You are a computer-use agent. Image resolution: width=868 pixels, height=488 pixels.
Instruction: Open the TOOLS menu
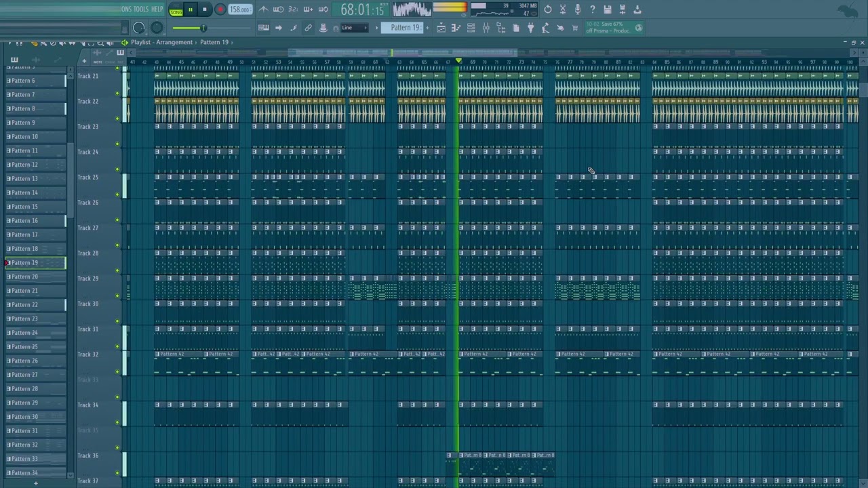141,9
